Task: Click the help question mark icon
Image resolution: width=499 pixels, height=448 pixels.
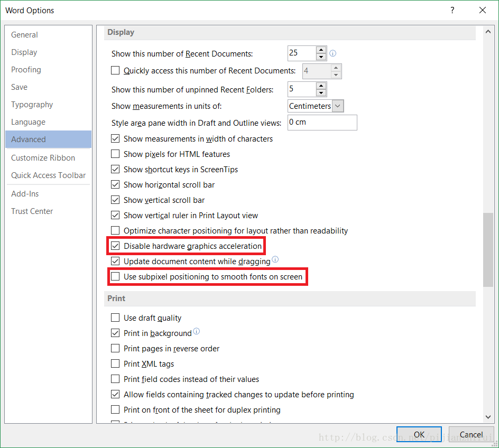Action: [452, 10]
